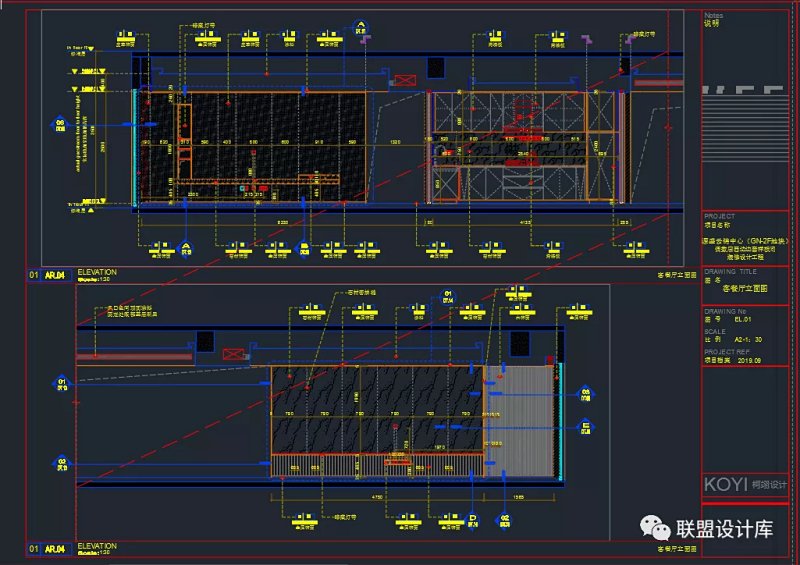
Task: Click the red crossed box in lower elevation
Action: 232,354
